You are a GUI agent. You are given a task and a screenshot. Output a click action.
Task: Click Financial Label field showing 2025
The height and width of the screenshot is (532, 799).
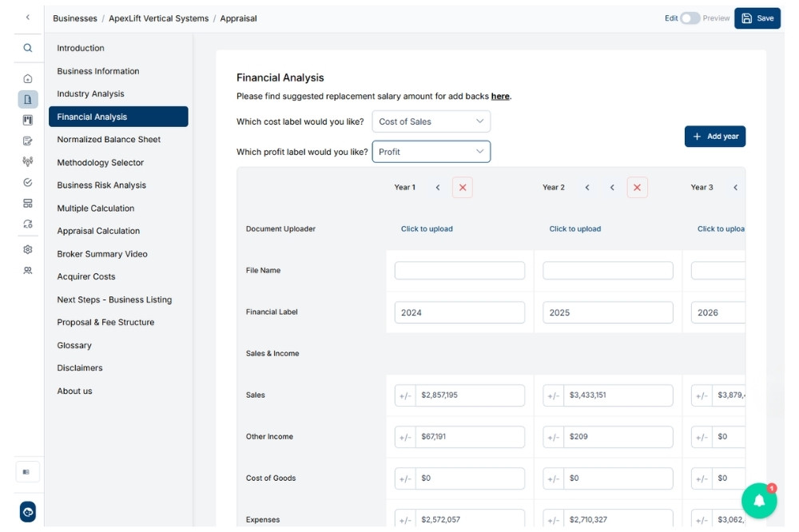(608, 312)
